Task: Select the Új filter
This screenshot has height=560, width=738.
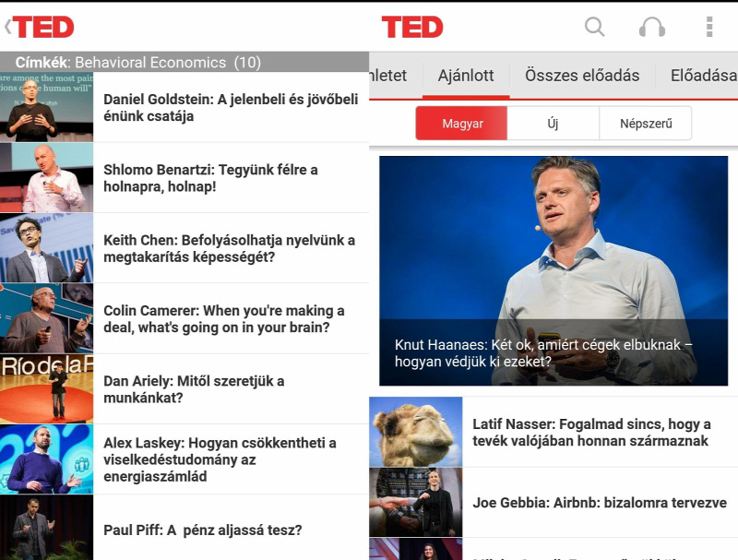Action: tap(553, 124)
